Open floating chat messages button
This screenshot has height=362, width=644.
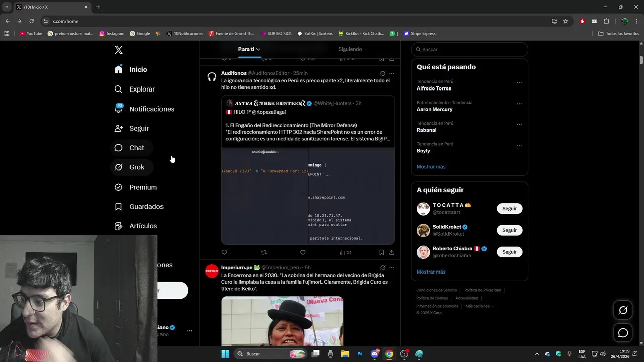pyautogui.click(x=623, y=333)
